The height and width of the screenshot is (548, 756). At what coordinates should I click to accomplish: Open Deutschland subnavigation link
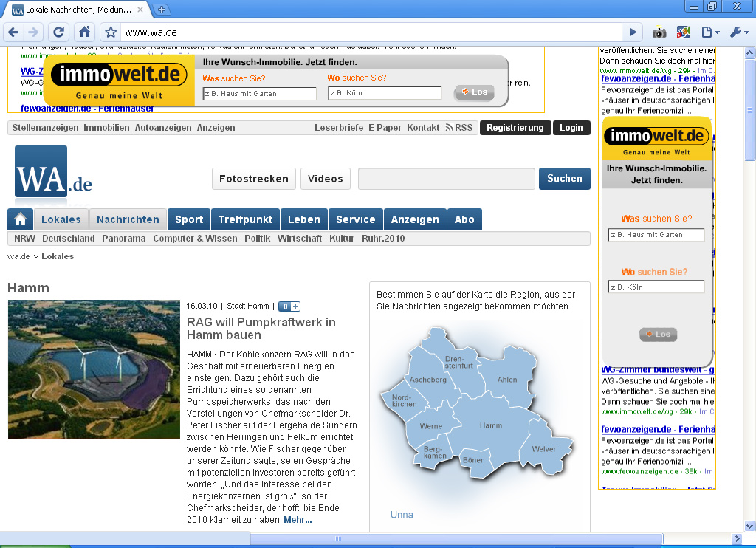(x=69, y=239)
